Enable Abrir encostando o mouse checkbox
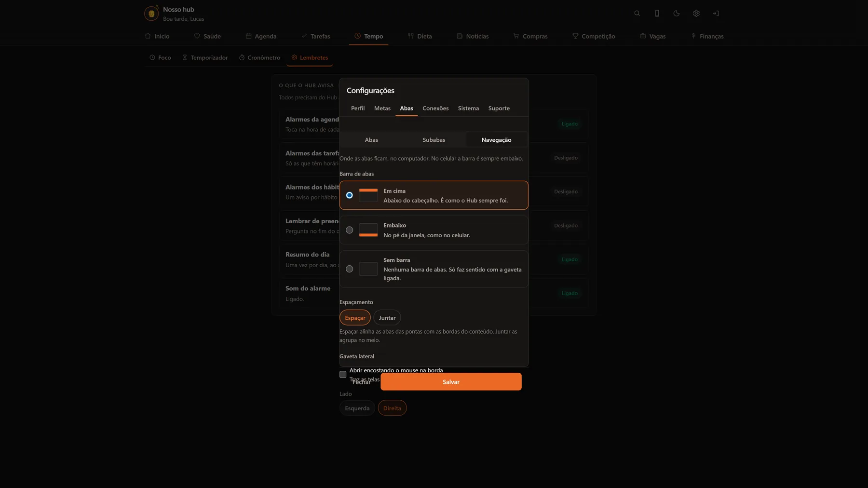Image resolution: width=868 pixels, height=488 pixels. pos(343,374)
